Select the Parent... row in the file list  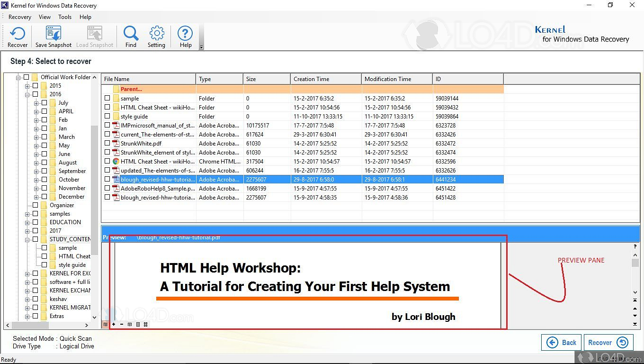coord(133,89)
